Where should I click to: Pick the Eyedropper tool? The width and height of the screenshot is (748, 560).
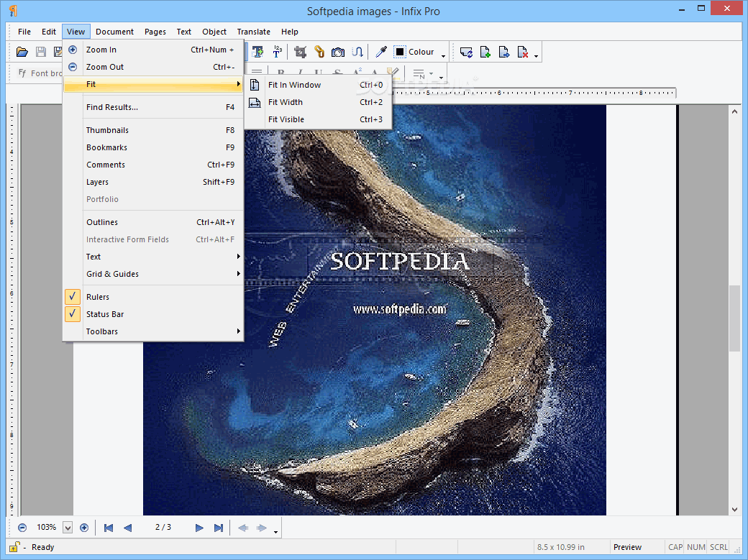pos(380,52)
